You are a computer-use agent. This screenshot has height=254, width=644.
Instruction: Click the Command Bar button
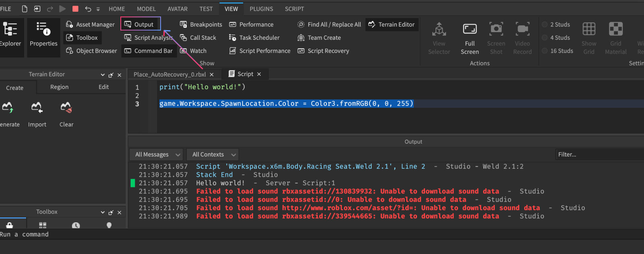(149, 51)
